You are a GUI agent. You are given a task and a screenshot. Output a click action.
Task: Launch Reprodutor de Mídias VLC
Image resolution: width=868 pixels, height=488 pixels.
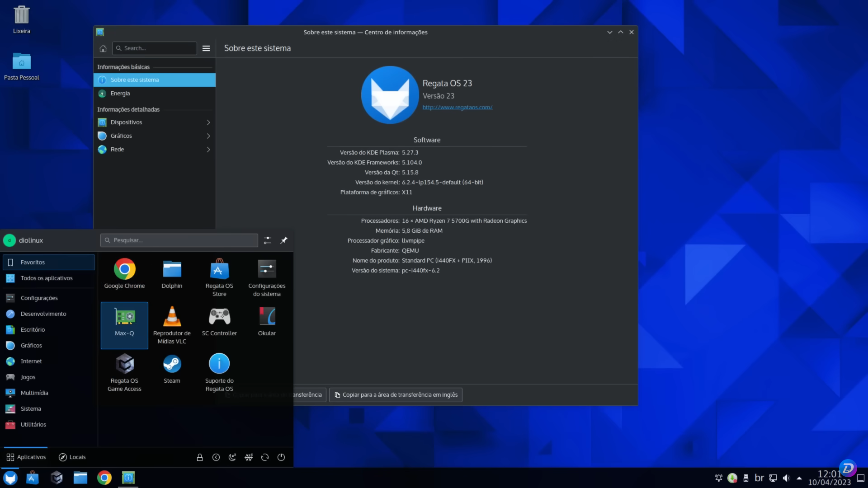[172, 323]
